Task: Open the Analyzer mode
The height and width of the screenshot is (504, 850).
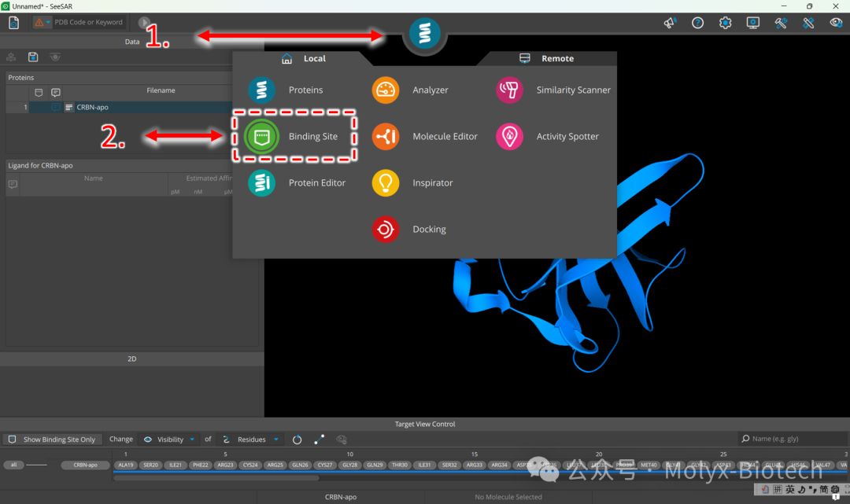Action: 410,90
